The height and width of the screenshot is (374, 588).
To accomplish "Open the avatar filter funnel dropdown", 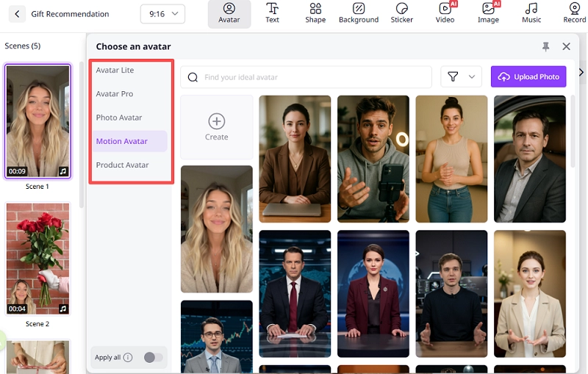I will pos(462,77).
